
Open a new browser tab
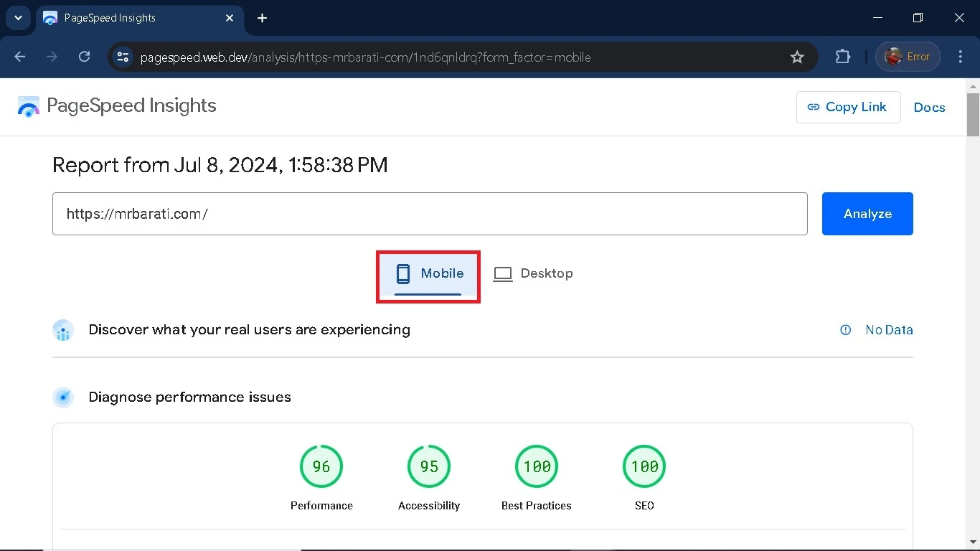[263, 18]
